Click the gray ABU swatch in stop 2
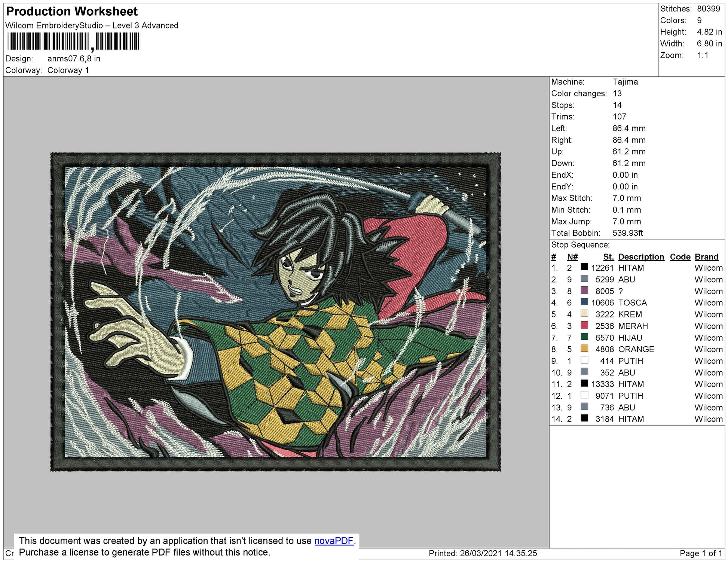Screen dimensions: 728x563 click(x=584, y=279)
